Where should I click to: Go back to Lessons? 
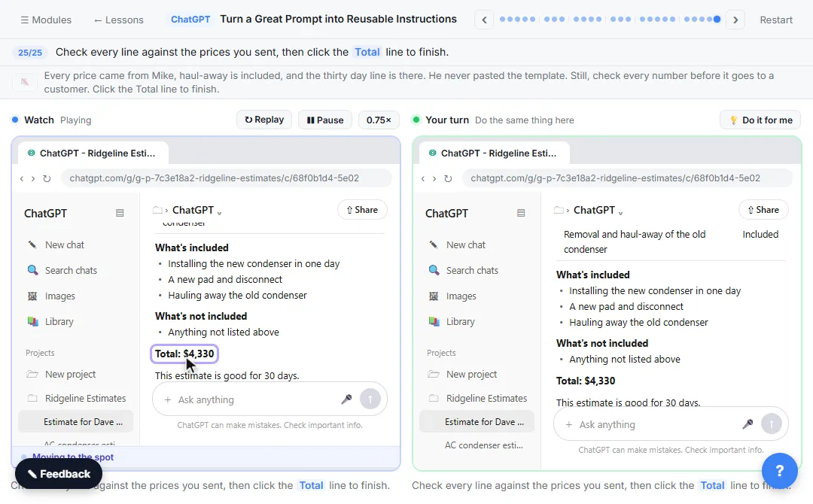[119, 20]
